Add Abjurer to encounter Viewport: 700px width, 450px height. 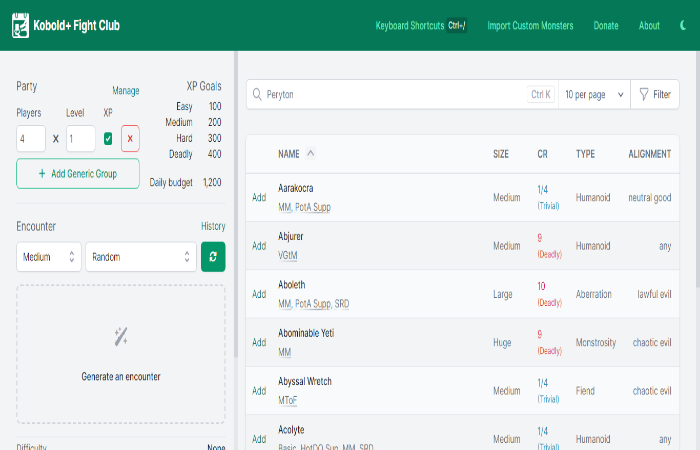coord(259,246)
